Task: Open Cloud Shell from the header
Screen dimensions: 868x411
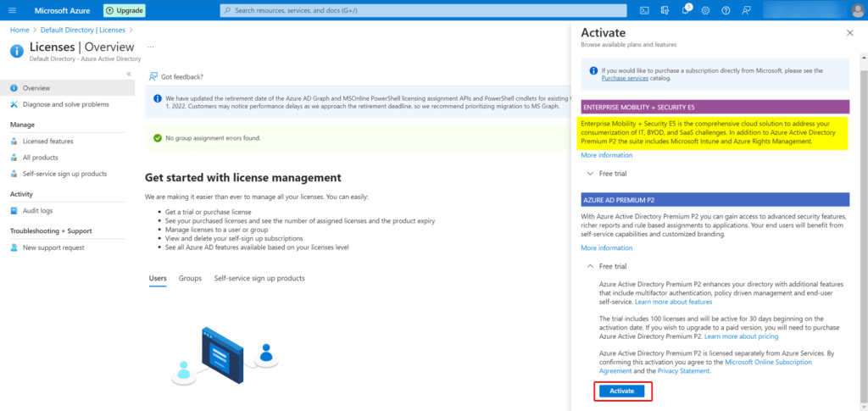Action: pos(644,10)
